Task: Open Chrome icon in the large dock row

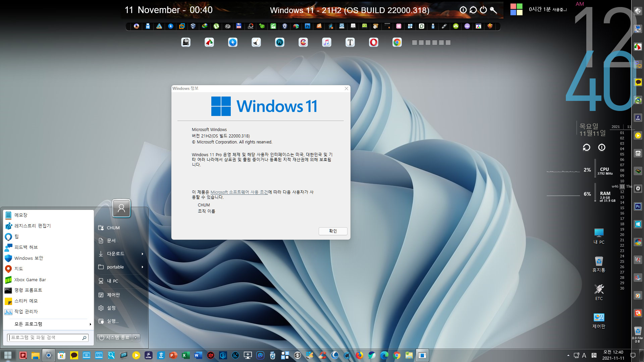Action: (x=397, y=42)
